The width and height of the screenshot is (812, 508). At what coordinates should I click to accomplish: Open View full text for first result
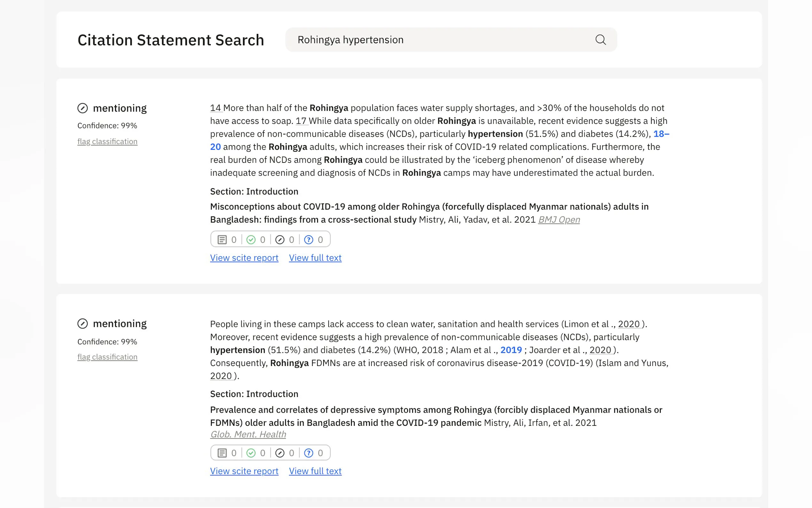(315, 258)
